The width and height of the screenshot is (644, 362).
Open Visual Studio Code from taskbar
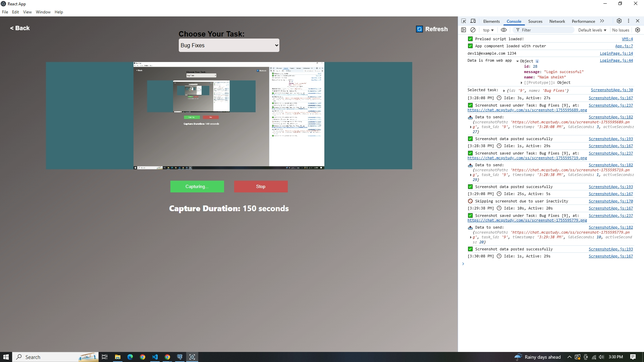155,357
